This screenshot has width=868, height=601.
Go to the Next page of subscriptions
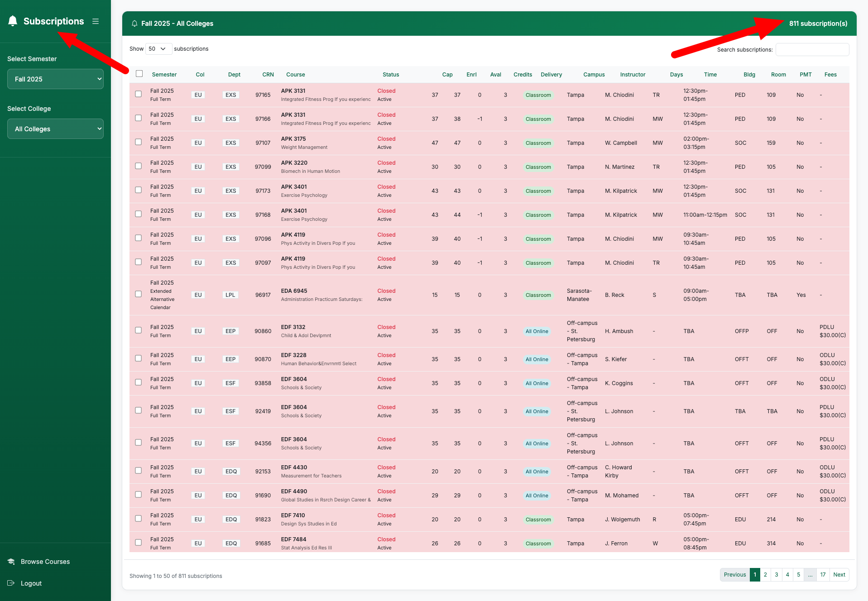[839, 575]
